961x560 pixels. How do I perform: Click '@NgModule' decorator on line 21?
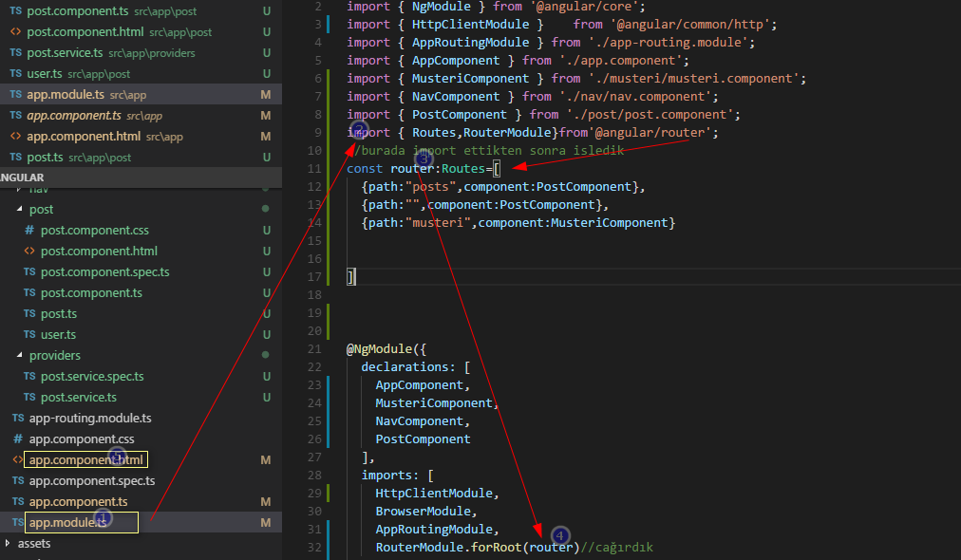(380, 349)
